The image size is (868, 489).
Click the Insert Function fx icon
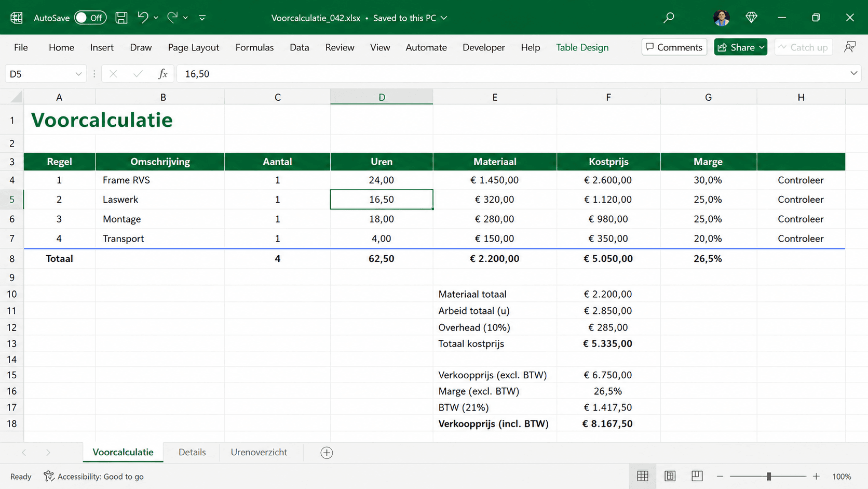162,74
